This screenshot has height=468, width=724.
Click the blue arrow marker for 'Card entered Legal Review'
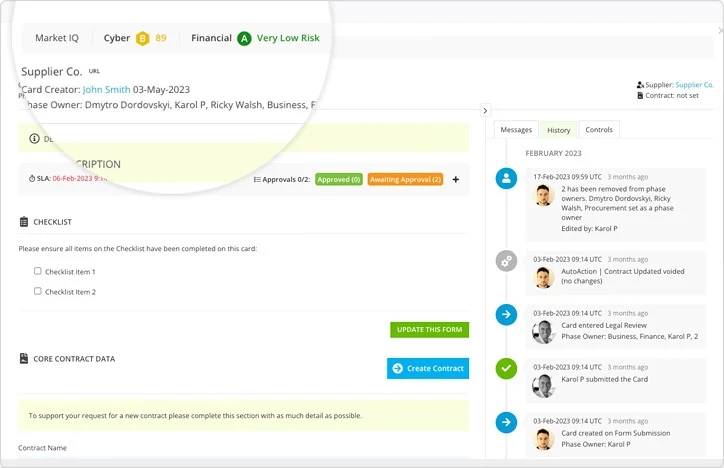pyautogui.click(x=507, y=315)
